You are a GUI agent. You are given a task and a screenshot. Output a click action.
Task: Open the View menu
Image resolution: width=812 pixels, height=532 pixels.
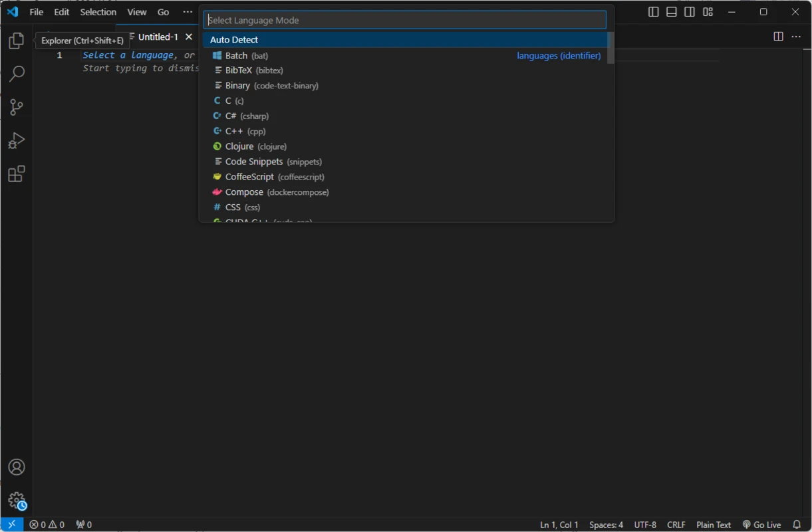137,12
